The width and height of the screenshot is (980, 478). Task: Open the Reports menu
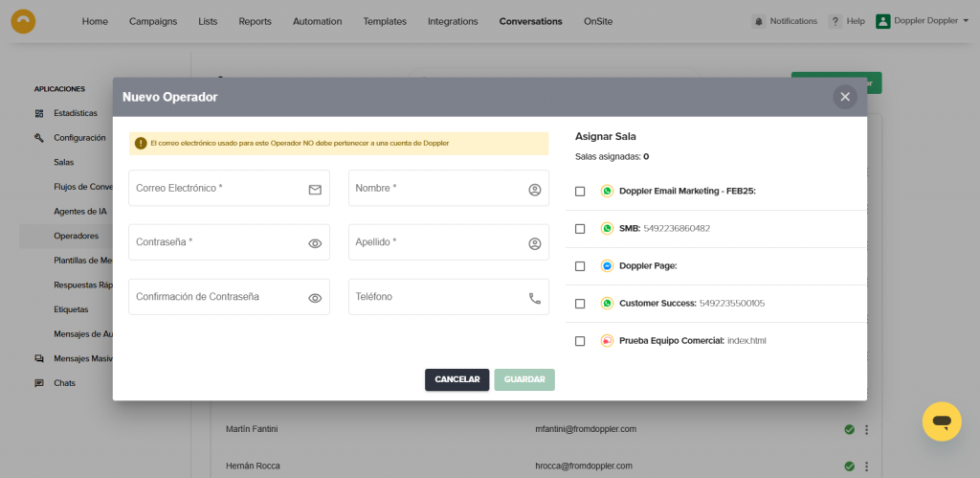(255, 21)
